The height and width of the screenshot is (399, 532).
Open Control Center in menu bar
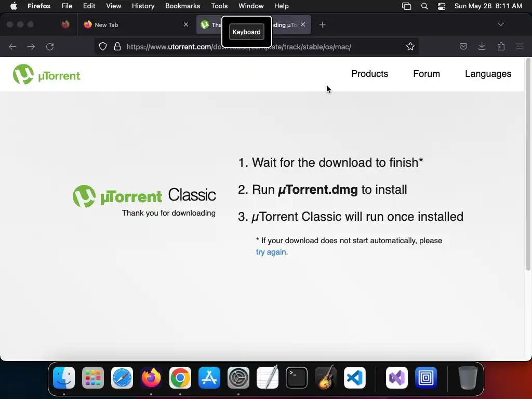[x=442, y=6]
